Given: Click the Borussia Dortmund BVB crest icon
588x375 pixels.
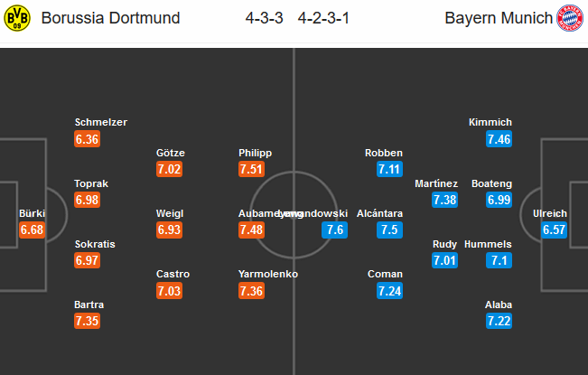Looking at the screenshot, I should [17, 18].
